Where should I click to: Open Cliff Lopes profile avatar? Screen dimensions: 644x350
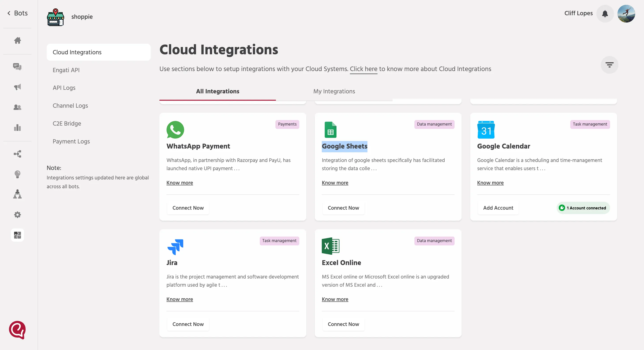click(x=626, y=13)
